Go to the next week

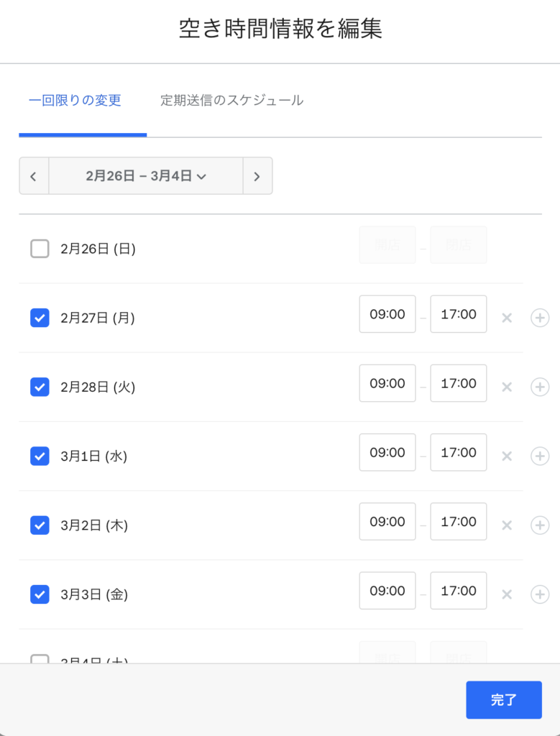[257, 176]
